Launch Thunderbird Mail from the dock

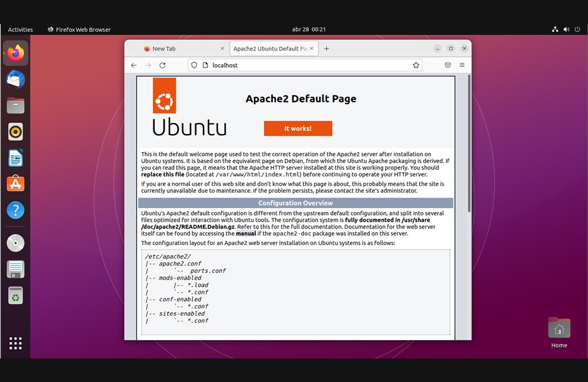point(16,79)
